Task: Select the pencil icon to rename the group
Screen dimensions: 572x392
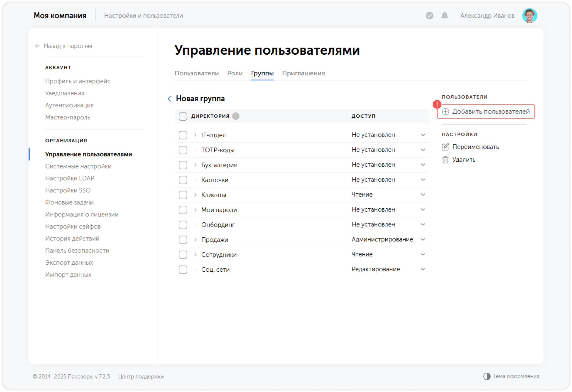Action: 446,147
